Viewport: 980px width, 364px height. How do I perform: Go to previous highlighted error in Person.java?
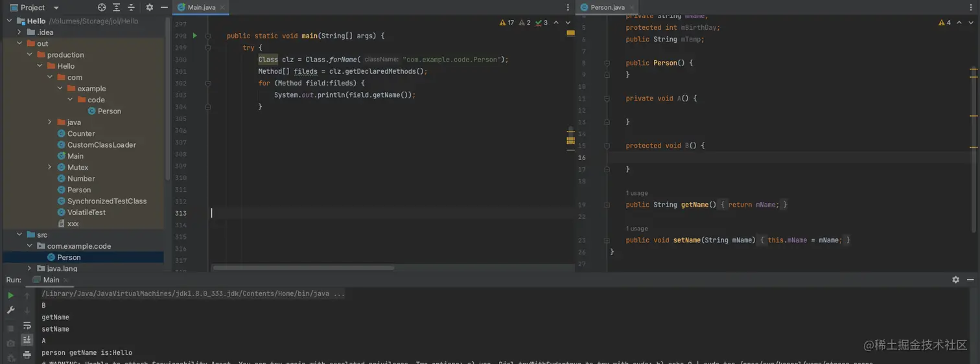tap(960, 23)
